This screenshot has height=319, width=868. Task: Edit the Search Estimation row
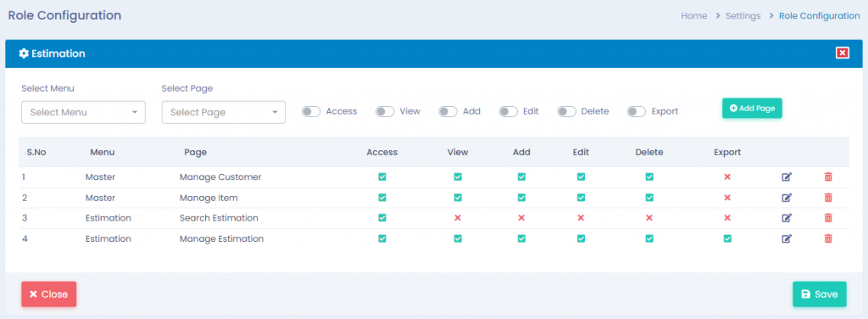787,218
